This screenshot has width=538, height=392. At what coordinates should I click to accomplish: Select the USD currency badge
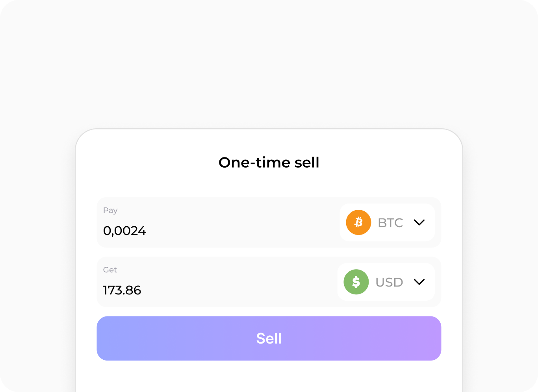point(386,282)
